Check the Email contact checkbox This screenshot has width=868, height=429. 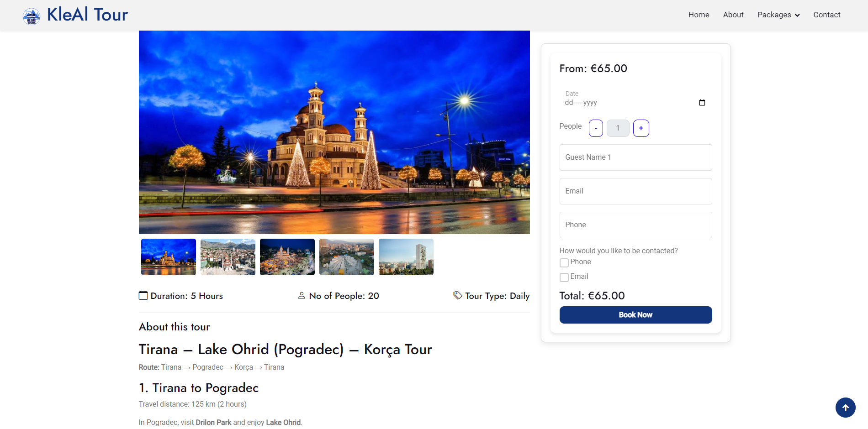(564, 277)
